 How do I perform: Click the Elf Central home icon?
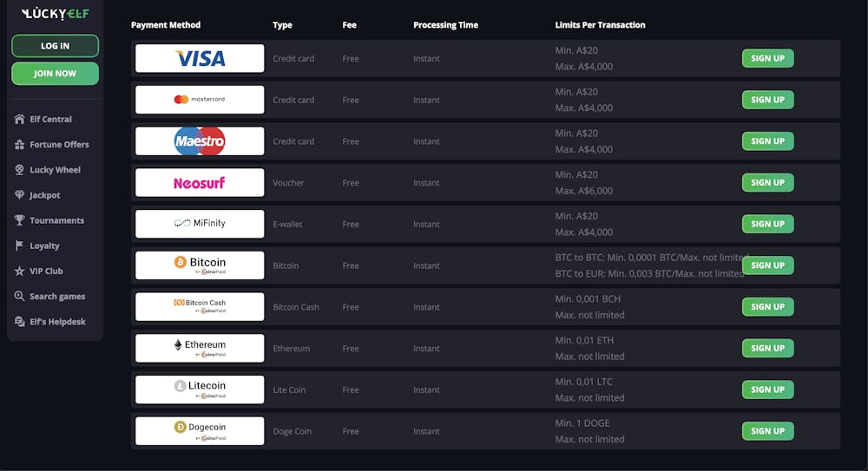click(x=19, y=119)
